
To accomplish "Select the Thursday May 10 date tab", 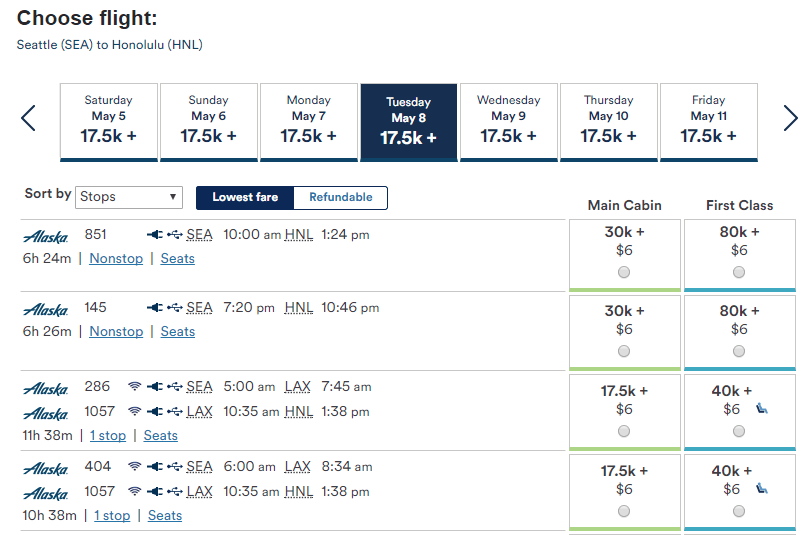I will 608,122.
